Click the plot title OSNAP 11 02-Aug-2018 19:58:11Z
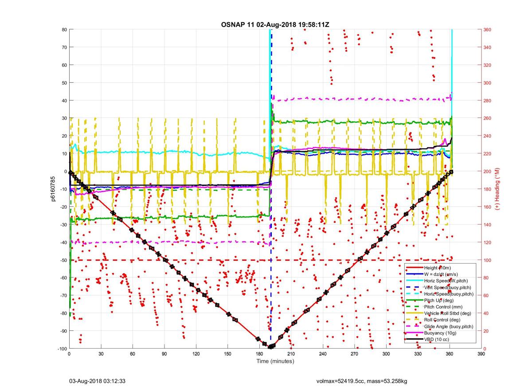 [x=275, y=25]
